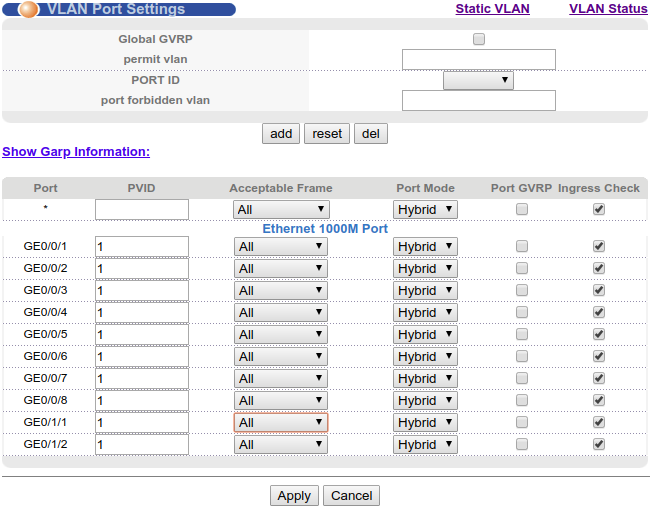Open the Show Garp Information link
Image resolution: width=658 pixels, height=507 pixels.
(76, 152)
